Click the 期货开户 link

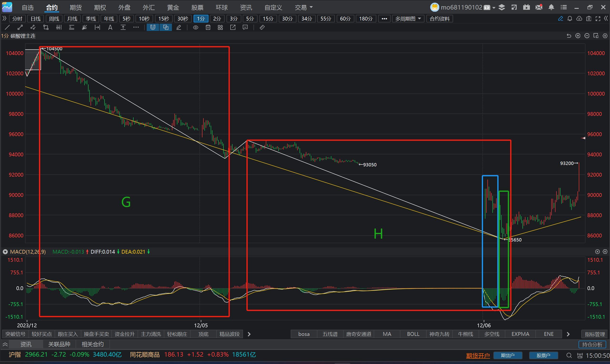(x=477, y=355)
